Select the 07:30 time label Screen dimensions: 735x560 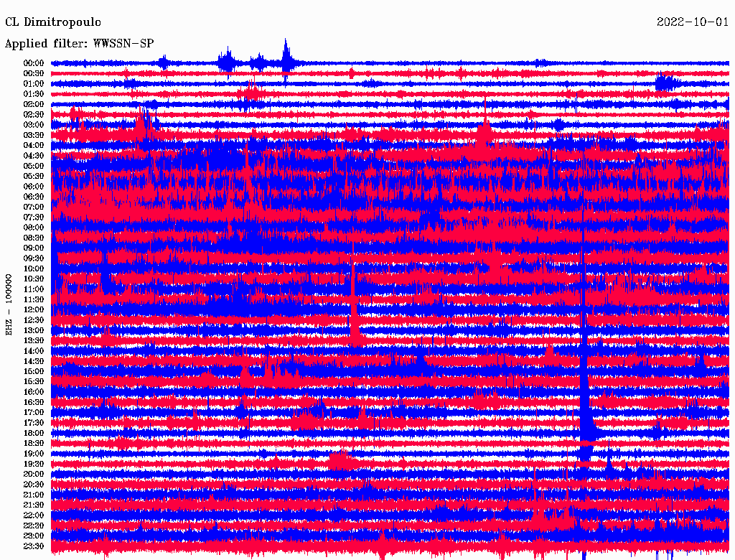(x=34, y=217)
